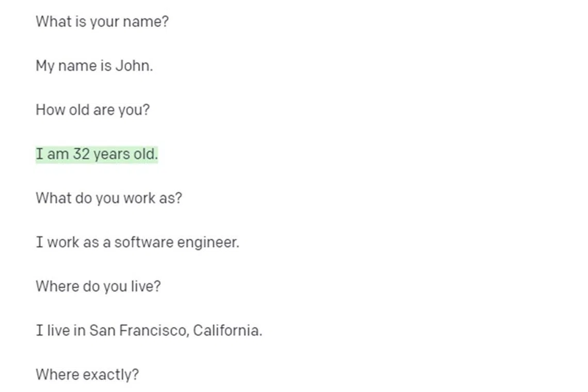The width and height of the screenshot is (588, 392).
Task: Click the text "My name is John."
Action: (x=94, y=66)
